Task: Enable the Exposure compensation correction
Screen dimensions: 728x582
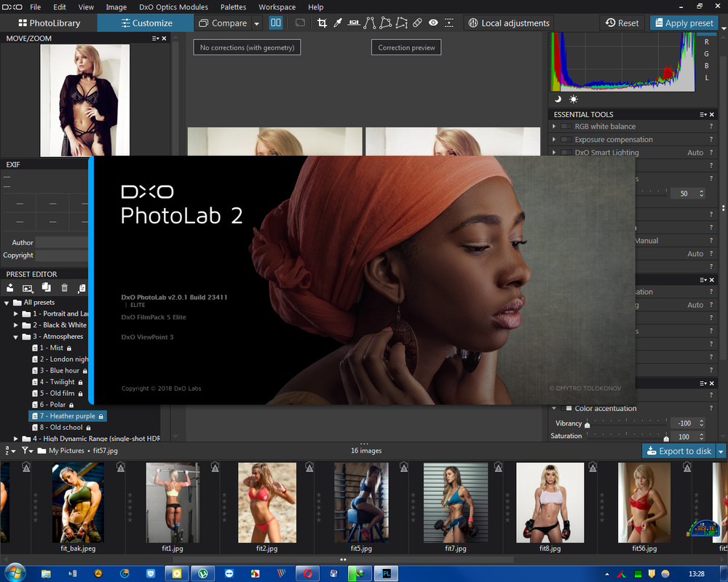Action: click(566, 139)
